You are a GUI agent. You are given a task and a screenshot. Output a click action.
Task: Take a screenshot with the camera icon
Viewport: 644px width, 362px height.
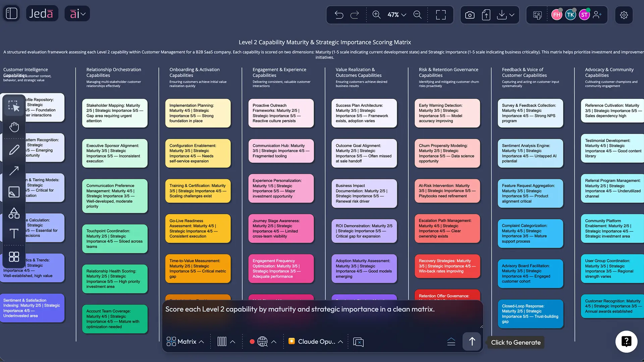469,15
